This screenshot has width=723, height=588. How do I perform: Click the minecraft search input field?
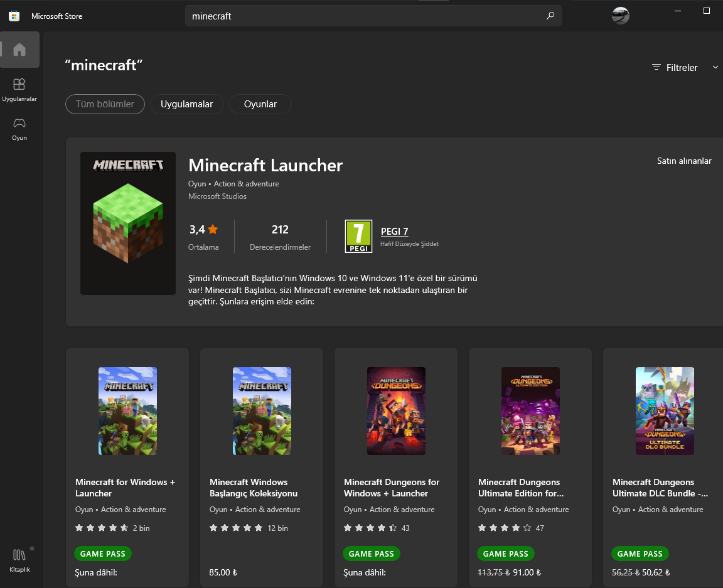(x=364, y=16)
